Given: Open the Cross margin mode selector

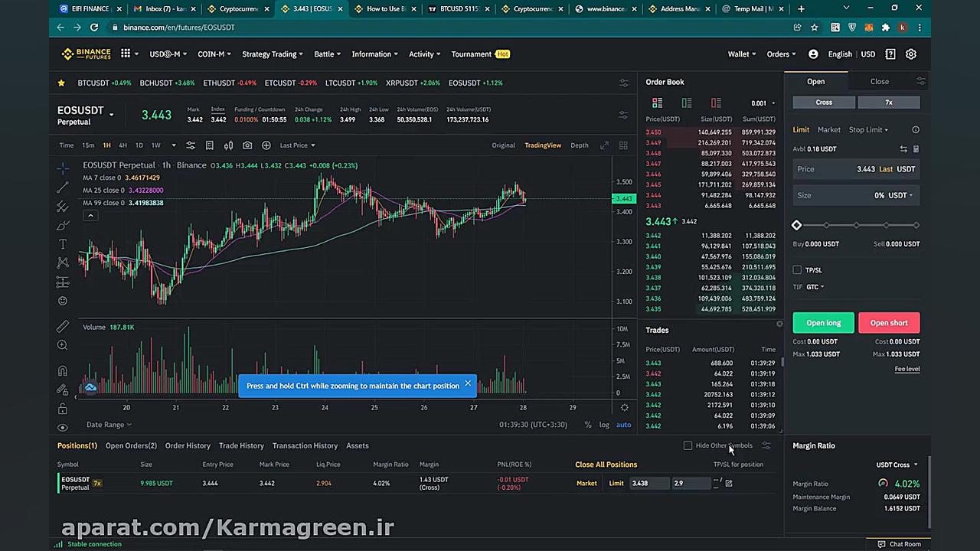Looking at the screenshot, I should click(x=824, y=103).
